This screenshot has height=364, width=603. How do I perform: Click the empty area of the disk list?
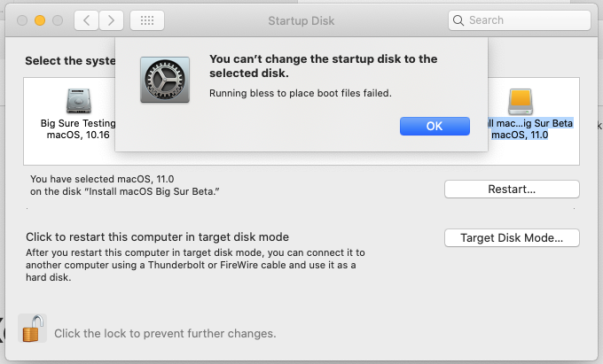click(301, 158)
